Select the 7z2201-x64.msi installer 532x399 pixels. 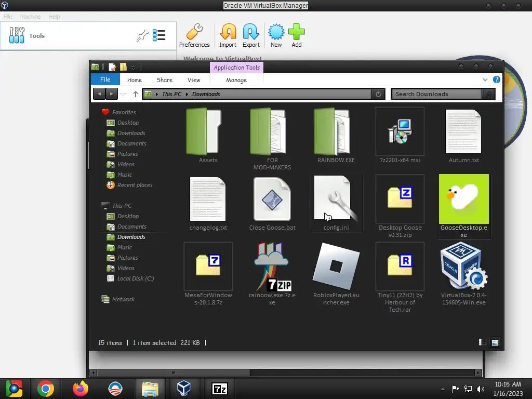tap(400, 136)
